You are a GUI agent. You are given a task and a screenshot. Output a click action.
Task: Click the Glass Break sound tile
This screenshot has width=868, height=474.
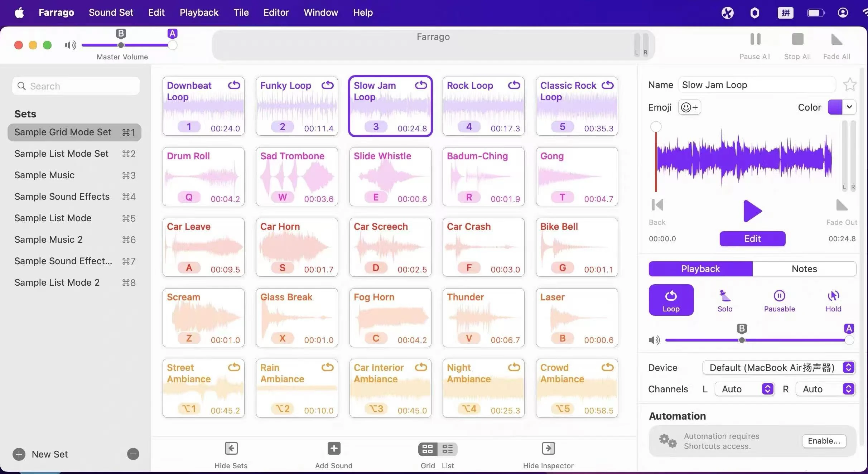[x=297, y=318]
